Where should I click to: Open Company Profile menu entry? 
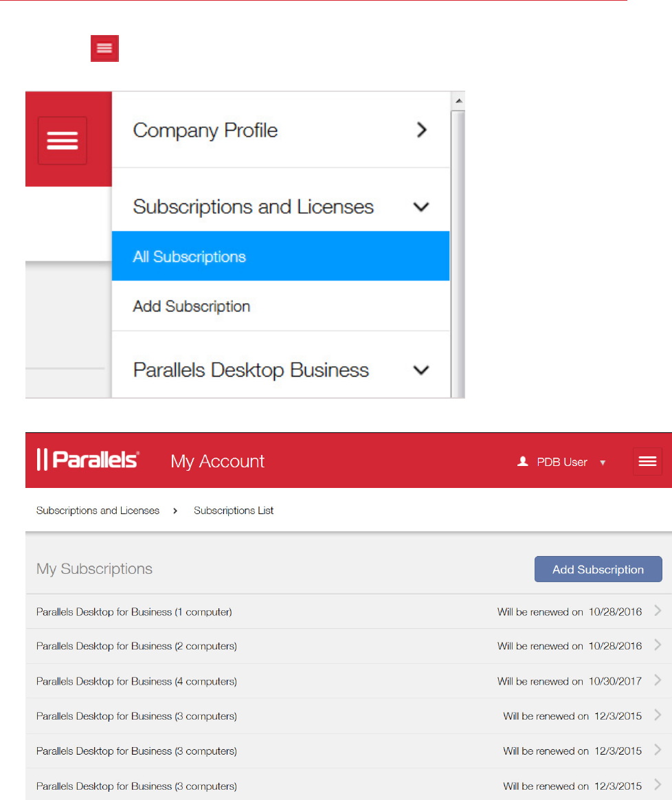(205, 130)
